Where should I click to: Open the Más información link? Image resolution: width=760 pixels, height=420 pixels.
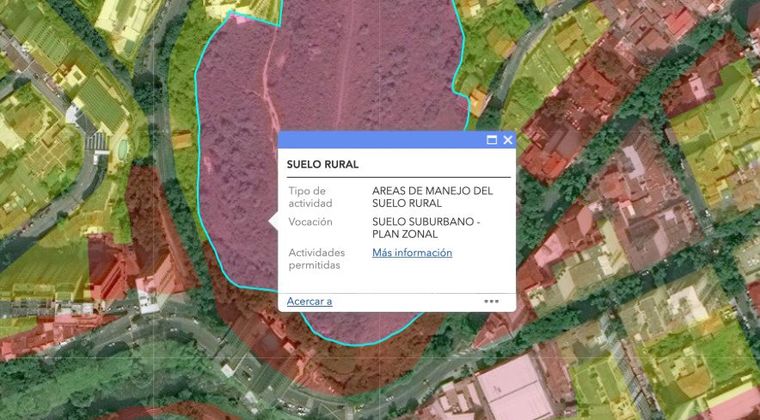point(412,253)
